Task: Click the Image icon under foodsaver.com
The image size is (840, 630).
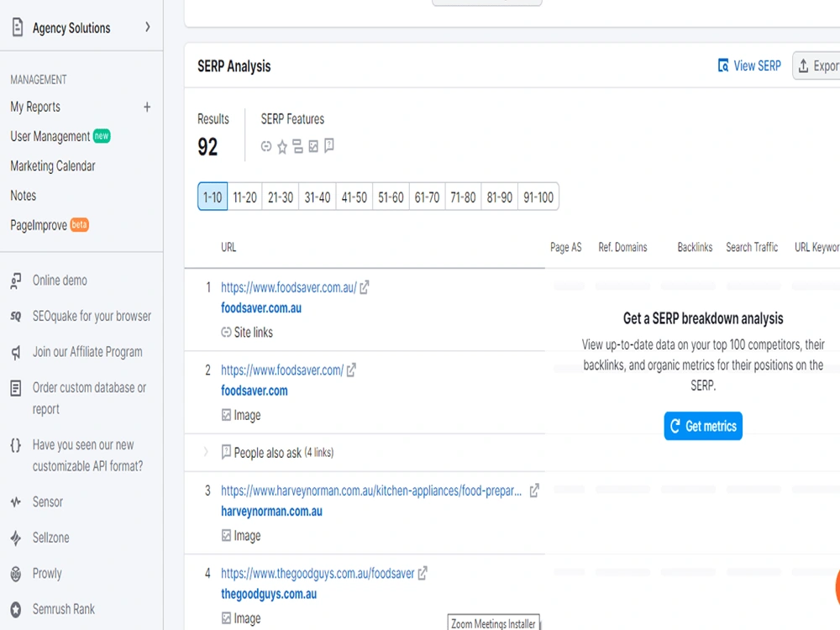Action: 226,415
